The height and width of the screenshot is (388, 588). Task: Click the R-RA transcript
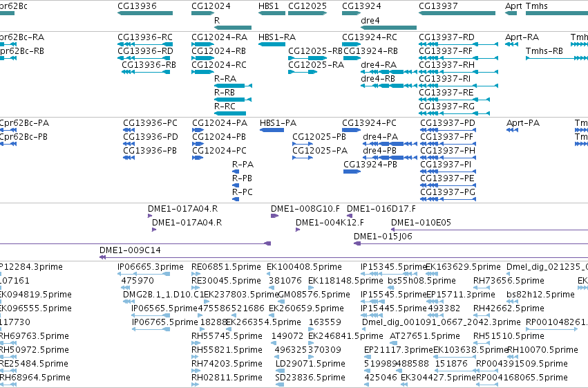tap(225, 79)
